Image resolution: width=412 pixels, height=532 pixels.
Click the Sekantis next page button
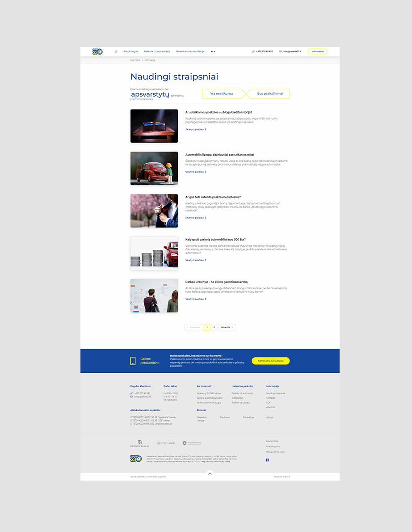pos(227,327)
